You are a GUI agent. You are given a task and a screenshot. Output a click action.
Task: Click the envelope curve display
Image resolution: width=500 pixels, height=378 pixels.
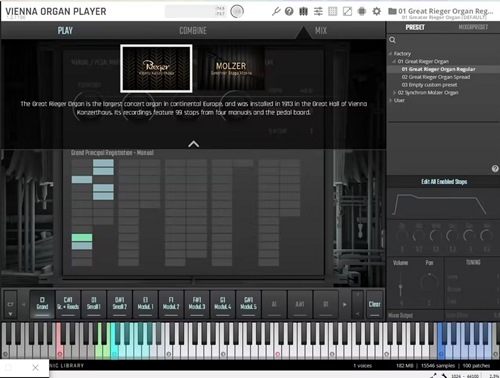coord(440,204)
